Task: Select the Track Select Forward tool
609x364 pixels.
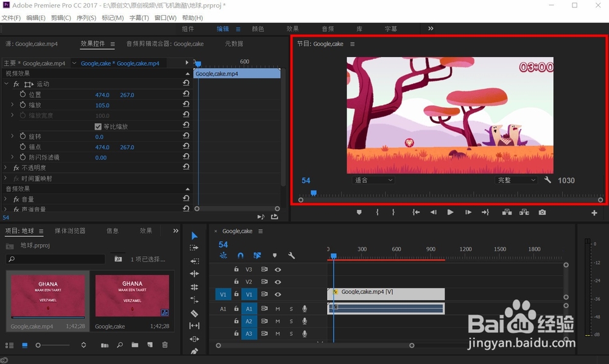Action: pos(194,248)
